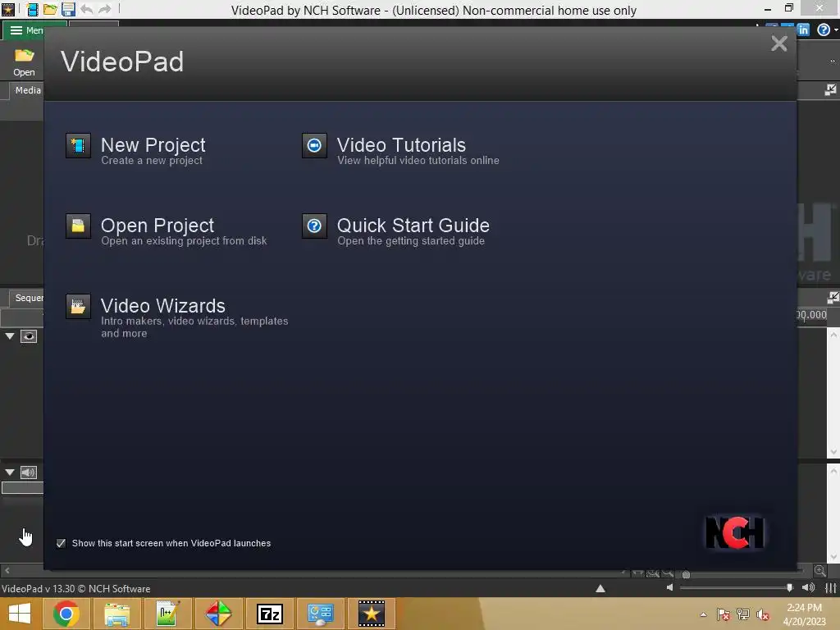The height and width of the screenshot is (630, 840).
Task: Click timeline scroll left arrow
Action: click(7, 571)
